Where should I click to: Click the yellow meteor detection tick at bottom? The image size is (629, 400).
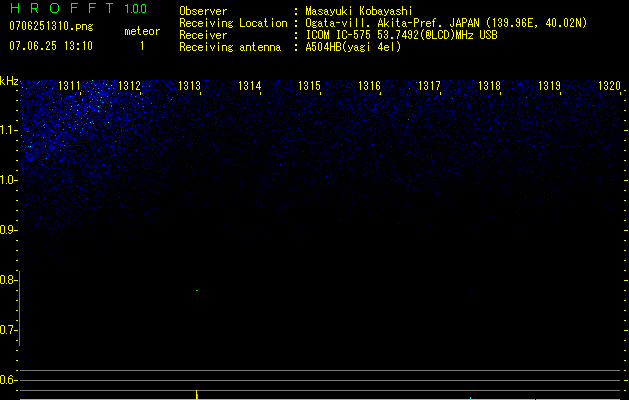pos(197,394)
